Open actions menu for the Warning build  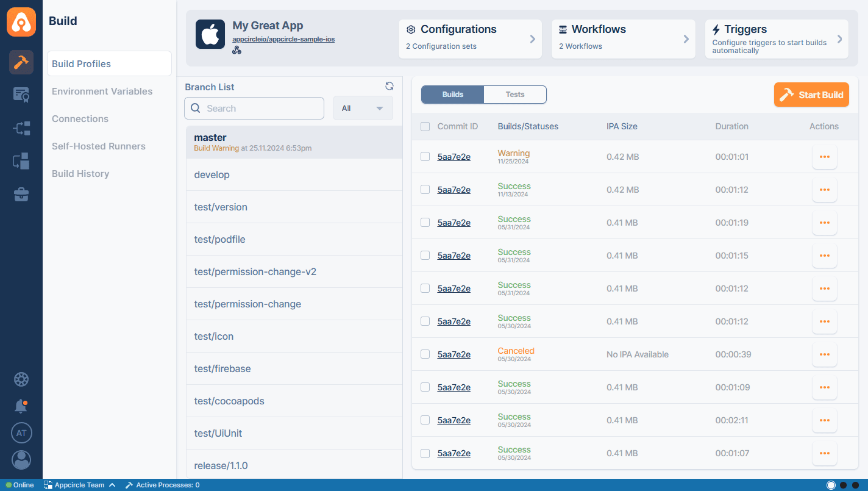[825, 157]
